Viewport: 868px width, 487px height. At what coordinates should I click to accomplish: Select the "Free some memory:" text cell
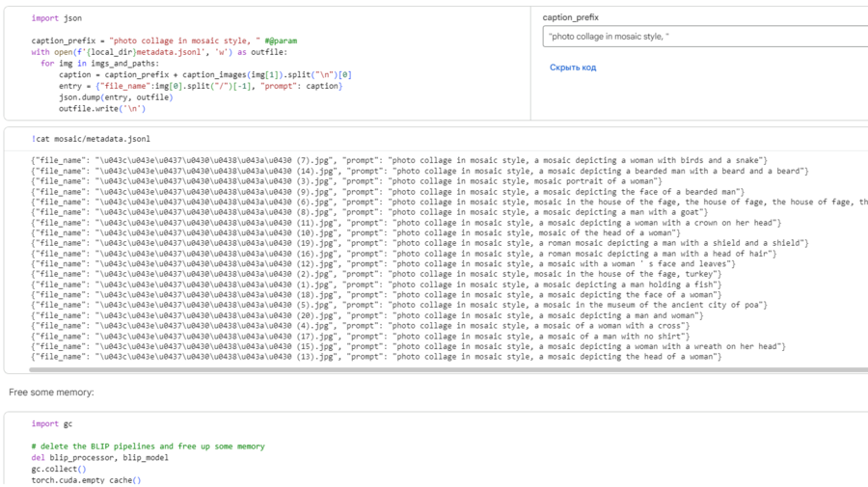[51, 392]
